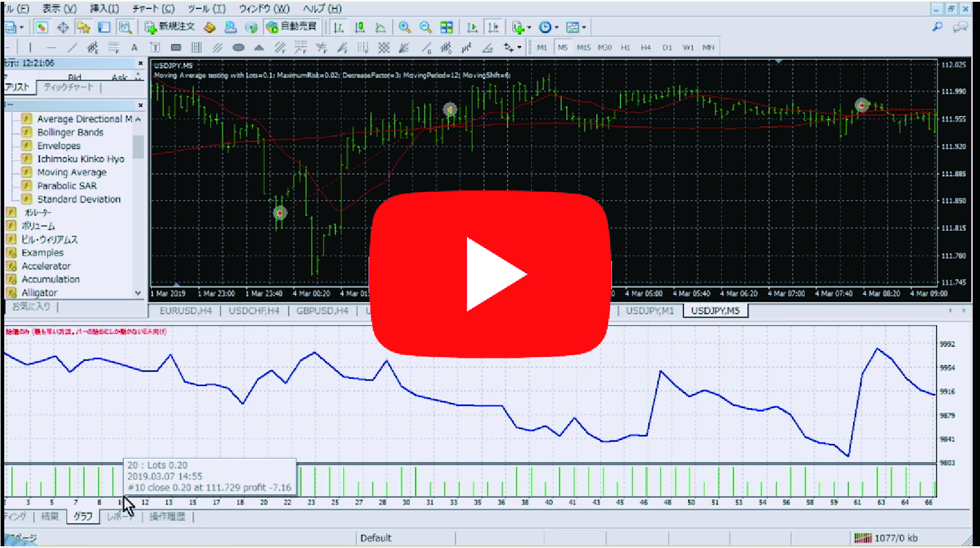The image size is (980, 548).
Task: Select the rectangle shape tool
Action: coord(176,48)
